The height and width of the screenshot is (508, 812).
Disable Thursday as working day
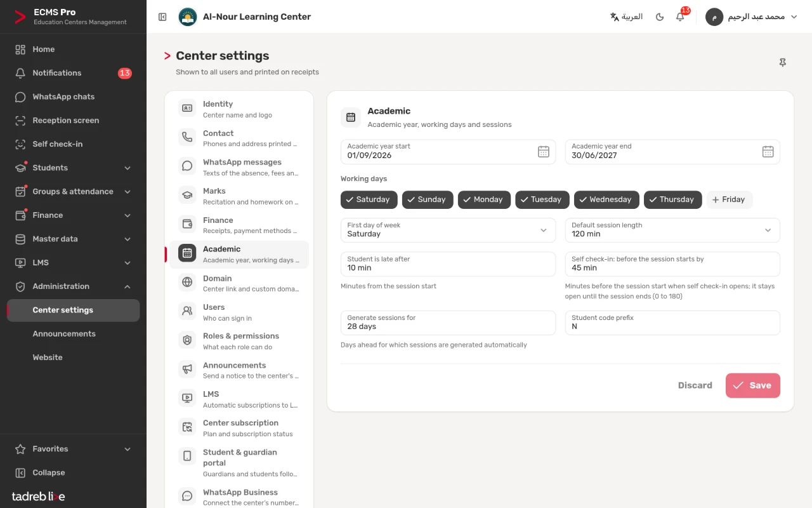673,199
